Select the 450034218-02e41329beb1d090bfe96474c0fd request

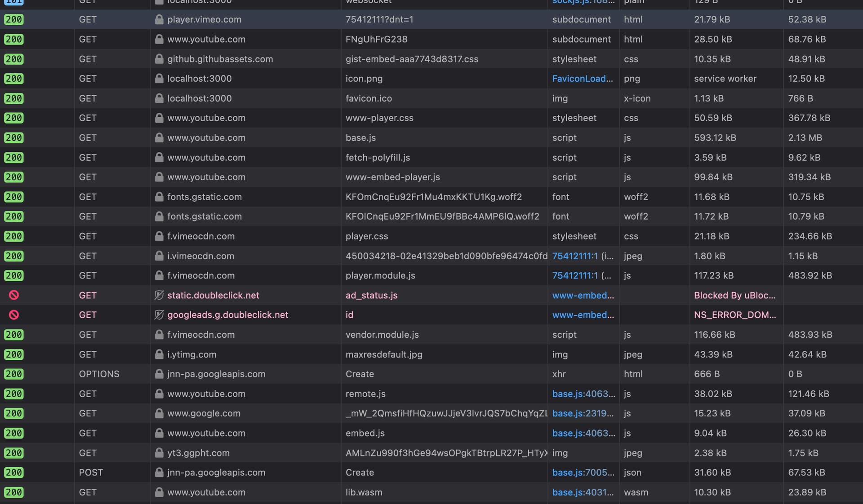pos(431,256)
